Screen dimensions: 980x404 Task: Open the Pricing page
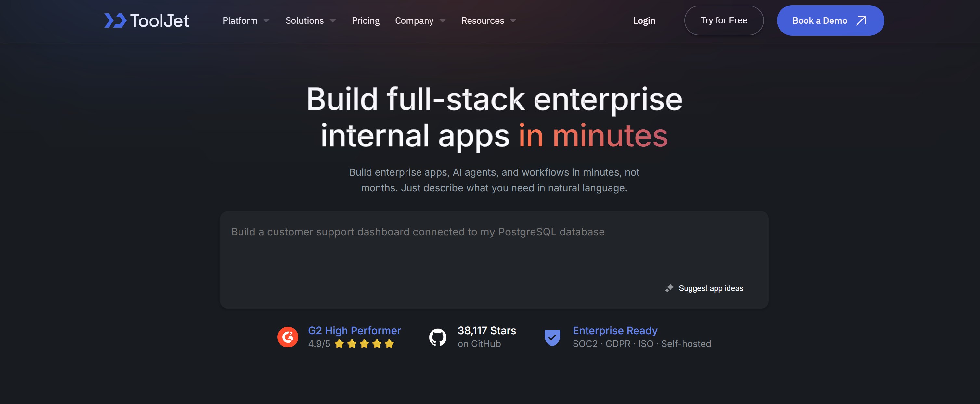click(x=366, y=20)
